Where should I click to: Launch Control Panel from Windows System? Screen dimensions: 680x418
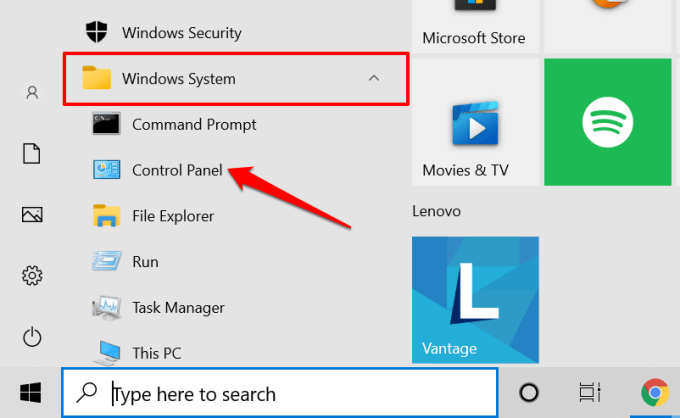tap(177, 170)
